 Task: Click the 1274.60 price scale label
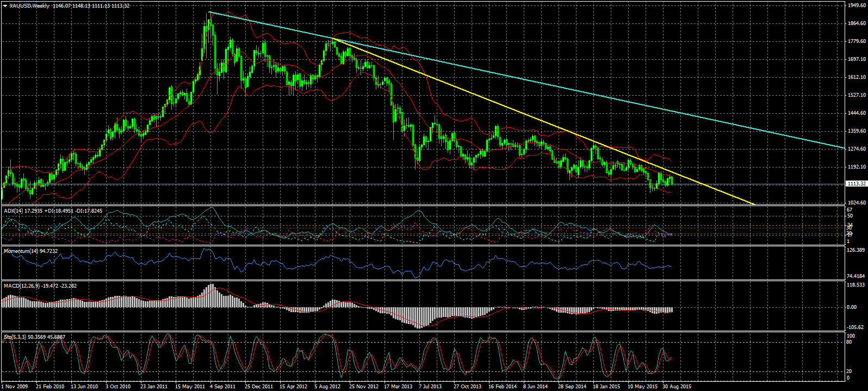(856, 149)
